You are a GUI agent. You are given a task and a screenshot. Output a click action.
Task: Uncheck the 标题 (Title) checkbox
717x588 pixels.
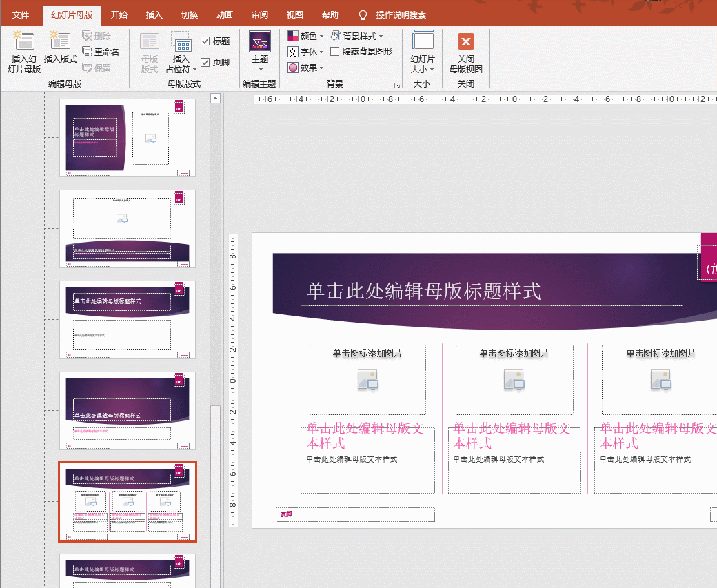click(205, 41)
